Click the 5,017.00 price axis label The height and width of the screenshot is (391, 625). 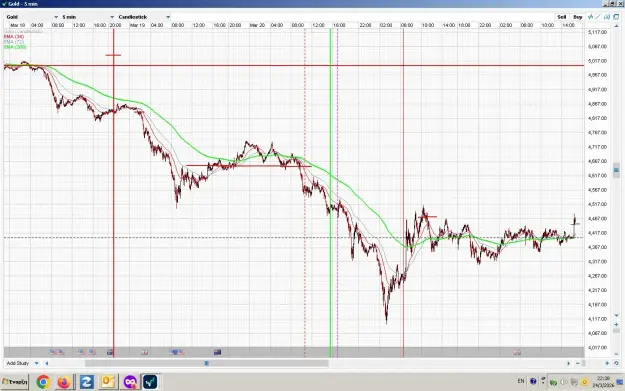click(x=597, y=61)
